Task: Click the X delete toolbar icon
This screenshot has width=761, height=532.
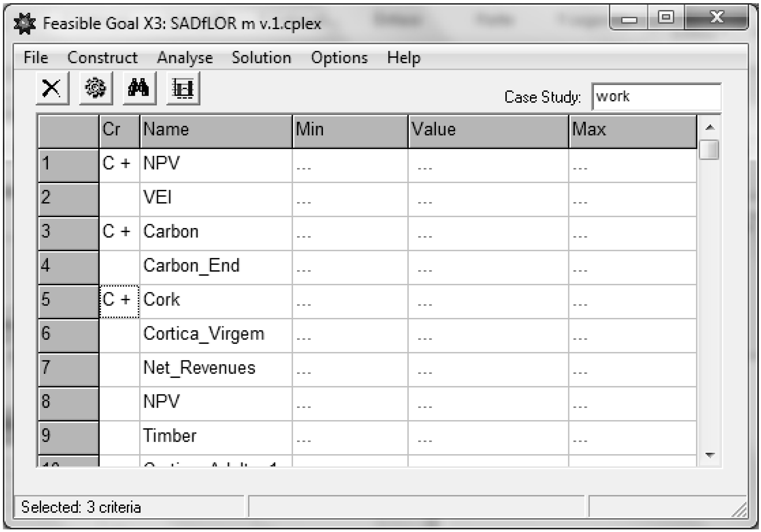Action: 52,88
